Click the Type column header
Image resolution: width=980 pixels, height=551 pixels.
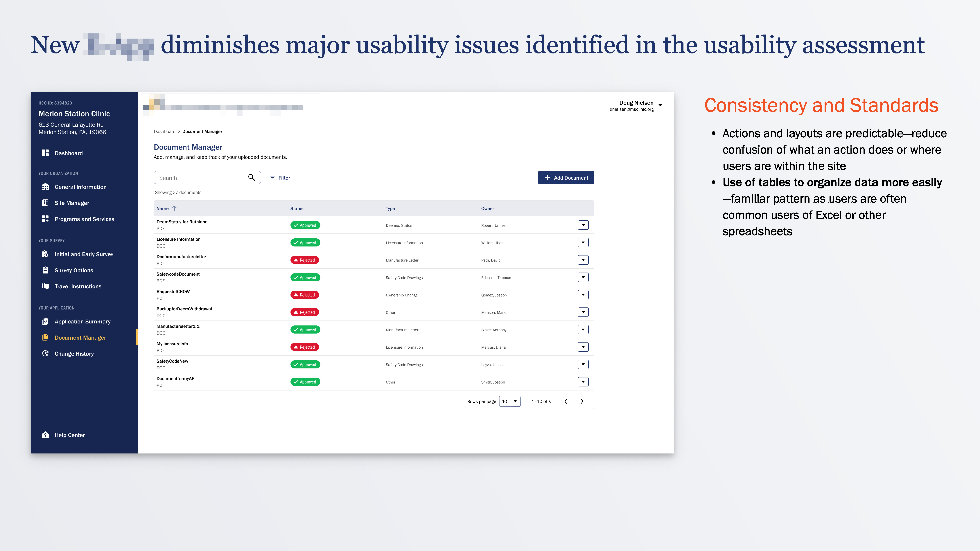(390, 208)
